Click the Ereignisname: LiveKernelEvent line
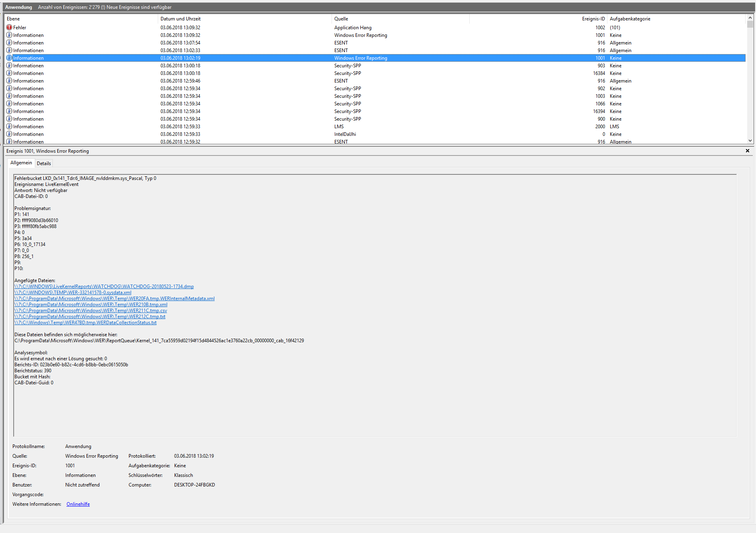The width and height of the screenshot is (756, 533). tap(46, 184)
